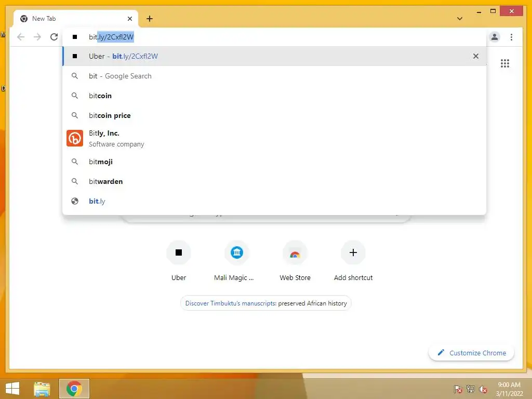The width and height of the screenshot is (532, 399).
Task: Select the Bitly, Inc. software company suggestion
Action: (274, 138)
